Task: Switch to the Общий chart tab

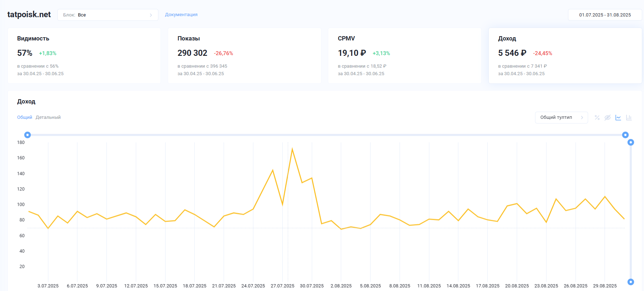Action: click(25, 117)
